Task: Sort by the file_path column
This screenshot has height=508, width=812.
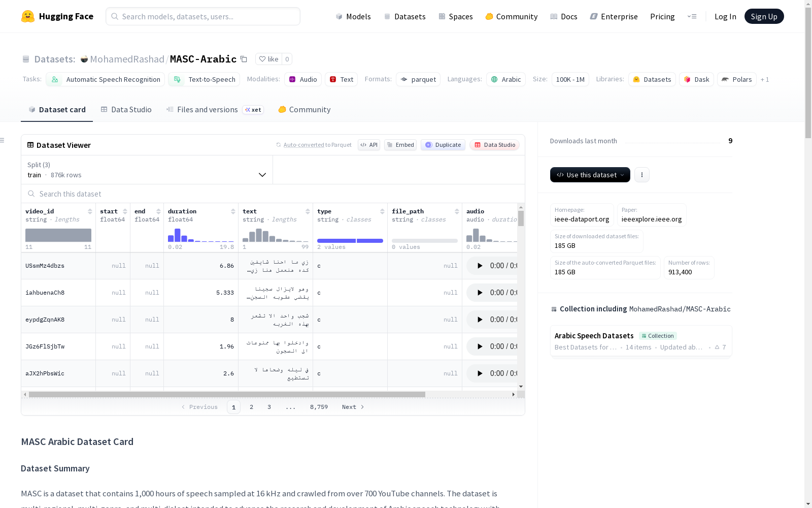Action: pyautogui.click(x=457, y=211)
